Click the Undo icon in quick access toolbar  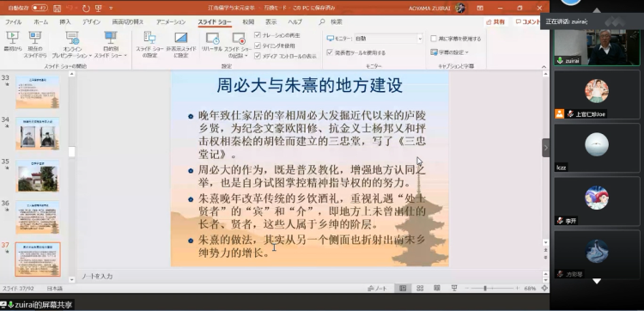70,9
